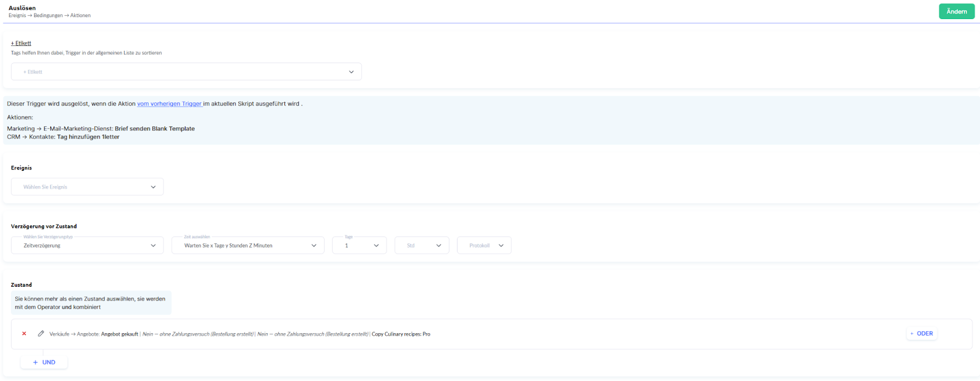Edit the Angebot gekauft condition with pencil
Image resolution: width=980 pixels, height=381 pixels.
pyautogui.click(x=41, y=334)
